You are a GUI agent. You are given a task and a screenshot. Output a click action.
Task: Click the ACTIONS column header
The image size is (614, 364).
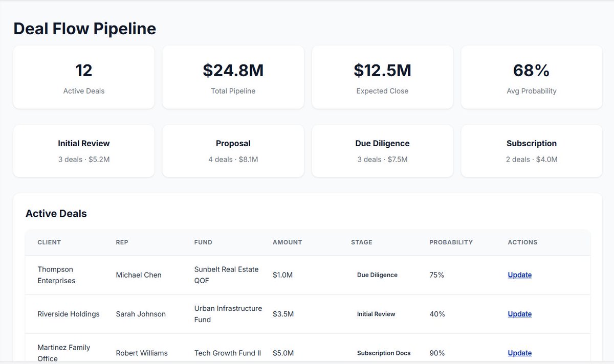[522, 242]
